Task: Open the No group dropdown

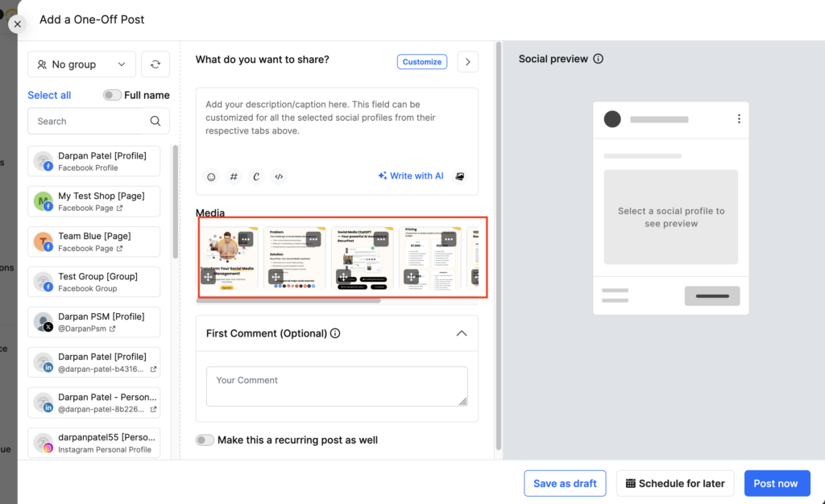Action: [x=81, y=64]
